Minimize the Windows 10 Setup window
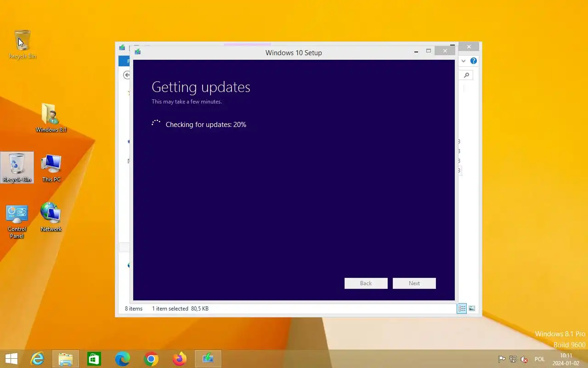 pos(416,52)
